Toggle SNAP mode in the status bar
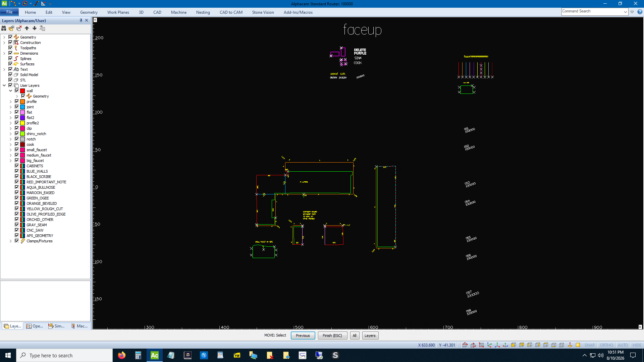 589,345
